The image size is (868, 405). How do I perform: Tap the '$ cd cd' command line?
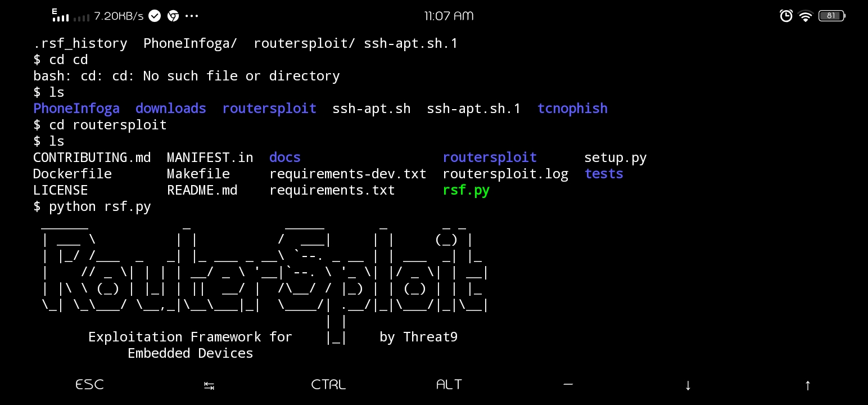[x=61, y=59]
